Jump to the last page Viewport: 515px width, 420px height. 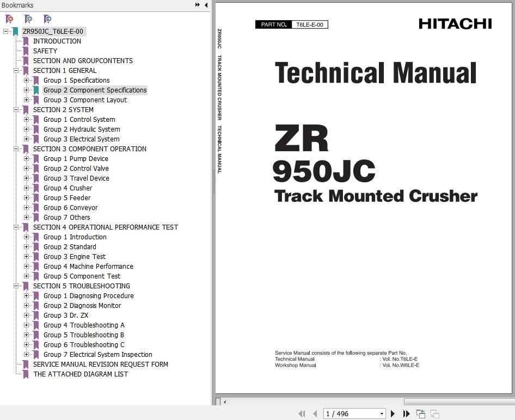406,414
